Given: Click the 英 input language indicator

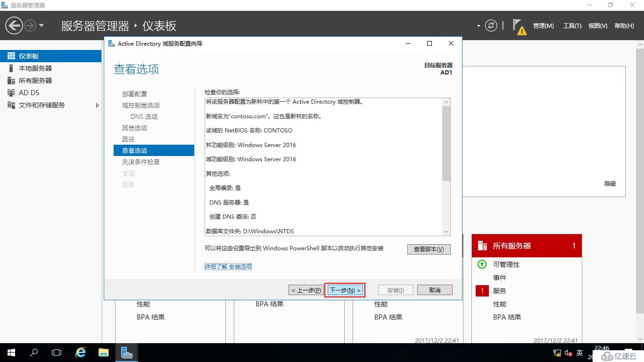Looking at the screenshot, I should pyautogui.click(x=580, y=353).
